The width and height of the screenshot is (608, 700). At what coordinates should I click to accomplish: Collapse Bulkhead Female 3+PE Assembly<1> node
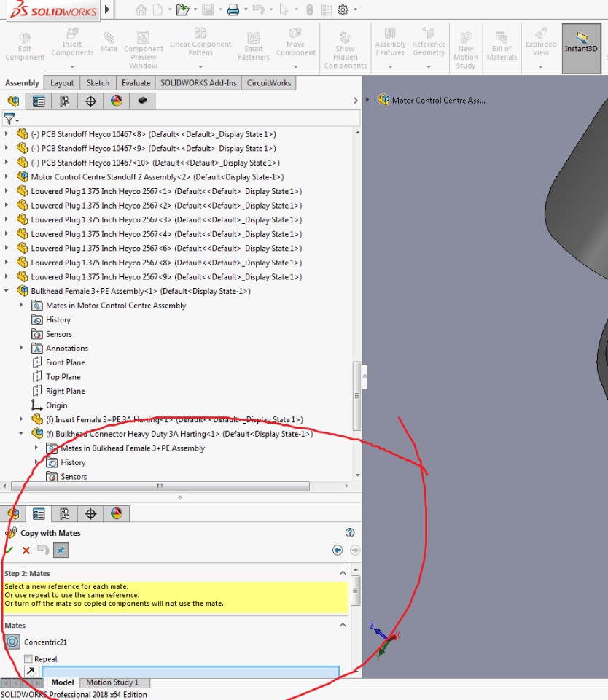click(7, 291)
